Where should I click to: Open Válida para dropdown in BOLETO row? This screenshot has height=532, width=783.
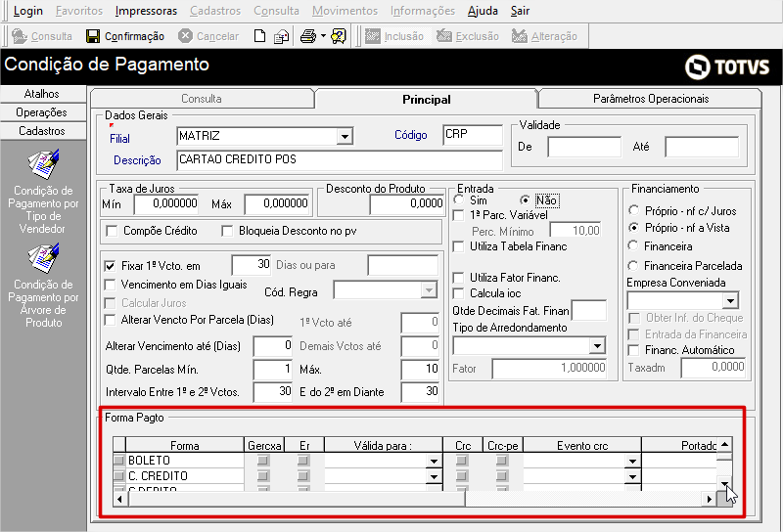tap(434, 461)
